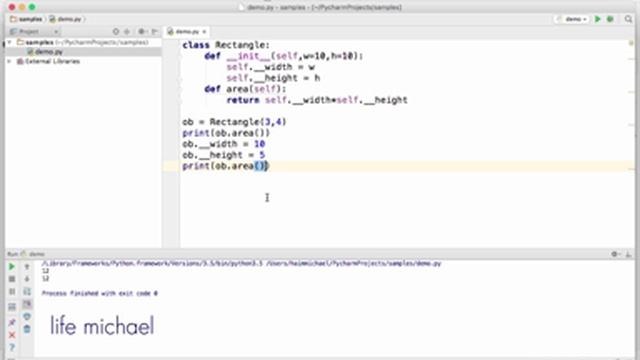The image size is (640, 360).
Task: Select External Libraries in project tree
Action: (x=48, y=61)
